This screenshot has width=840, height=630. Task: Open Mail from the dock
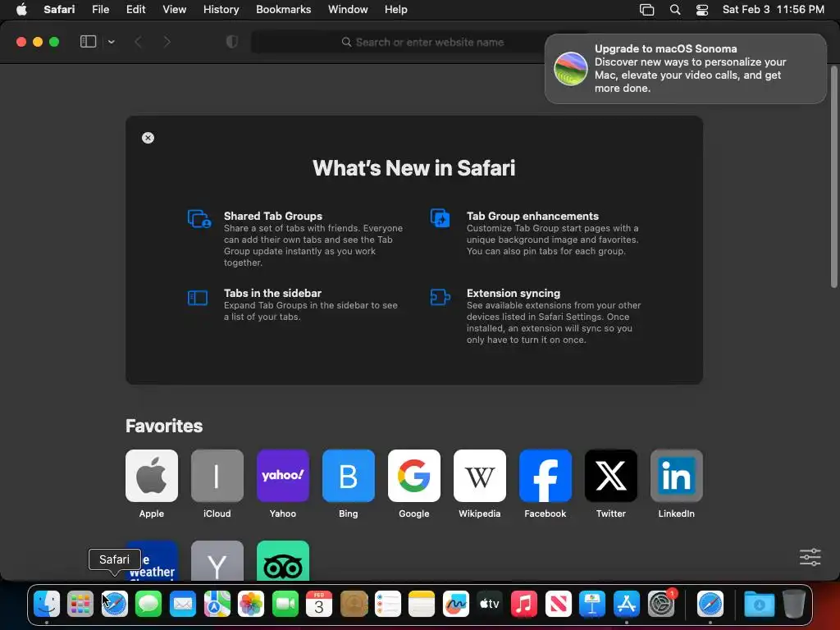click(183, 605)
